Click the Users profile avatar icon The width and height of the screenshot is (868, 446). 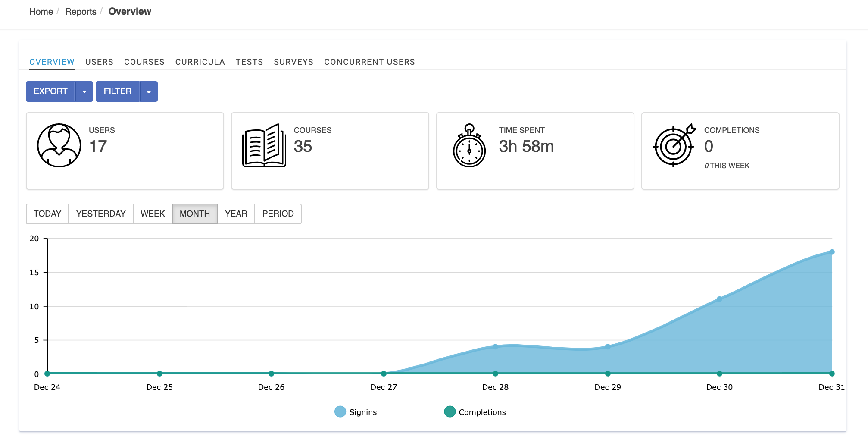(x=59, y=145)
